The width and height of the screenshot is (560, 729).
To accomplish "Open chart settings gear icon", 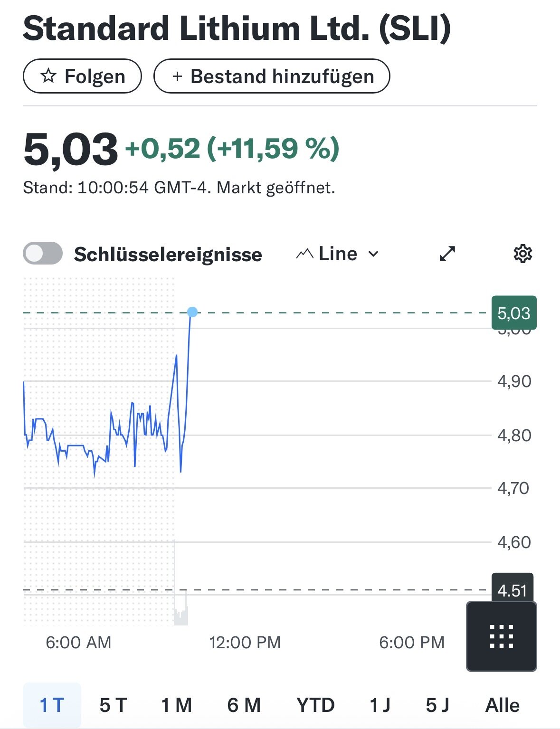I will point(522,254).
